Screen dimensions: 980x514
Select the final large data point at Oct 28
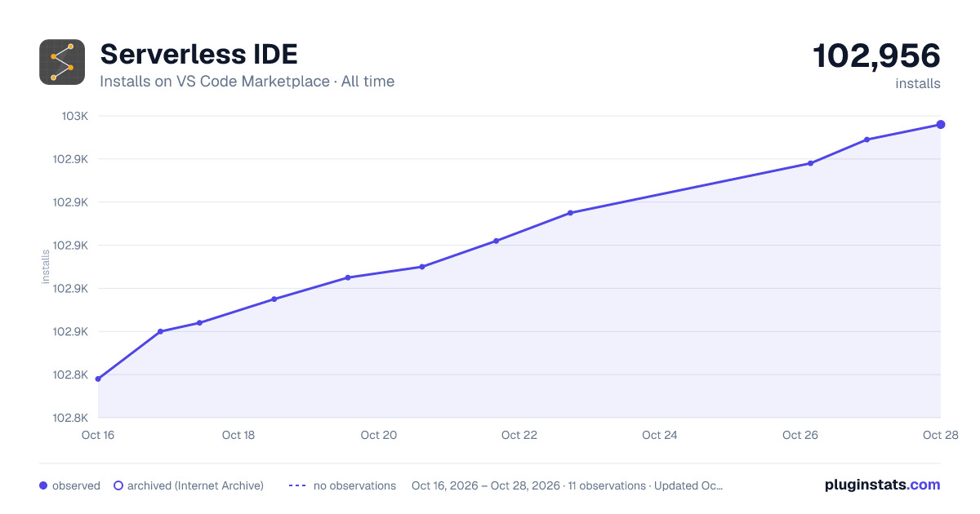941,125
